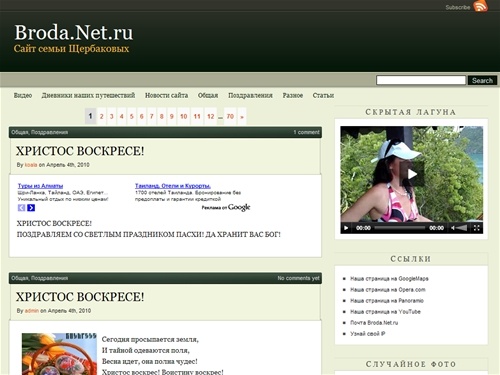
Task: Focus the search text field
Action: point(421,80)
